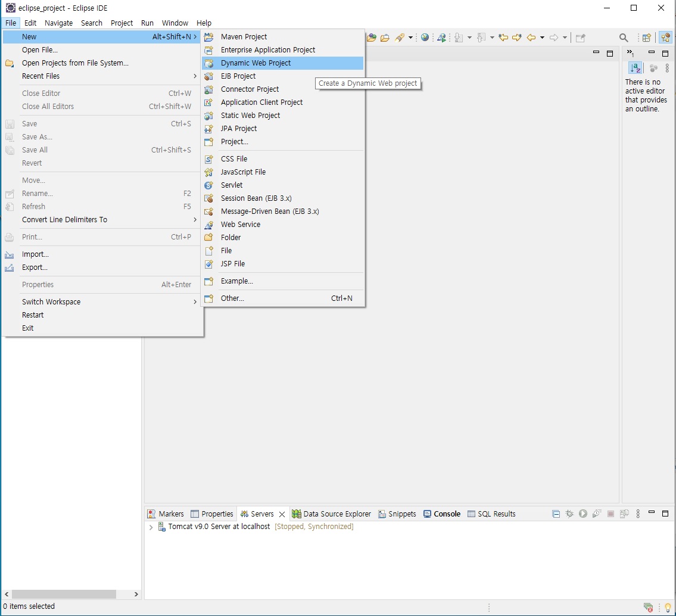Click Open Projects from File System

[102, 63]
